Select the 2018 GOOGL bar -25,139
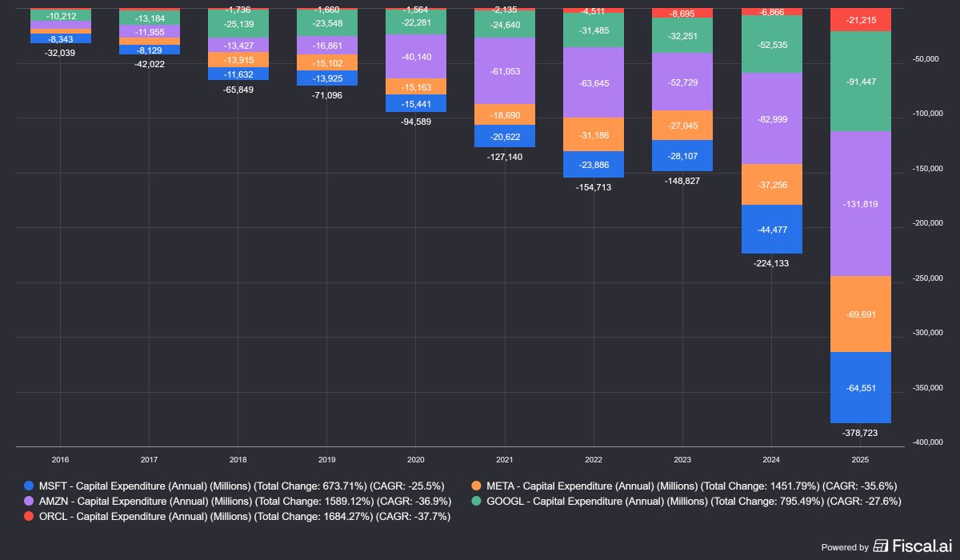This screenshot has width=960, height=560. [238, 24]
